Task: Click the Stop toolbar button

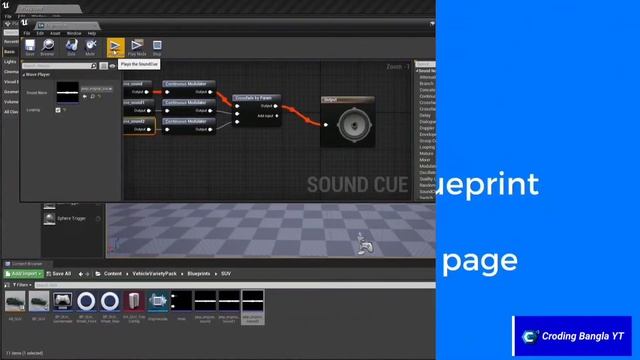Action: tap(157, 47)
